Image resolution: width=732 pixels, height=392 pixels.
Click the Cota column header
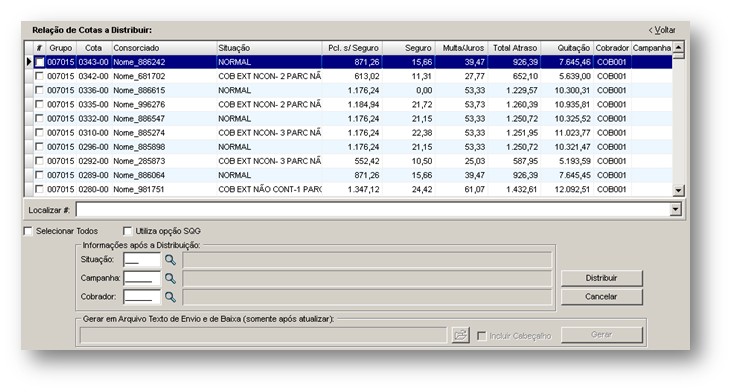(93, 48)
